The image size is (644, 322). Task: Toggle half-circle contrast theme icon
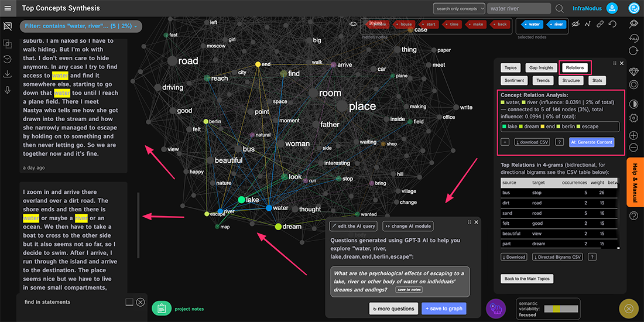point(633,103)
